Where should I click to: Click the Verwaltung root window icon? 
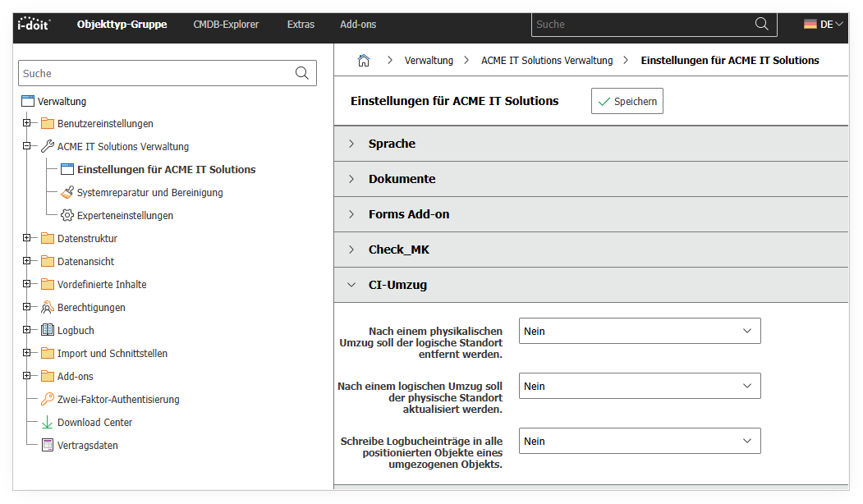coord(28,101)
